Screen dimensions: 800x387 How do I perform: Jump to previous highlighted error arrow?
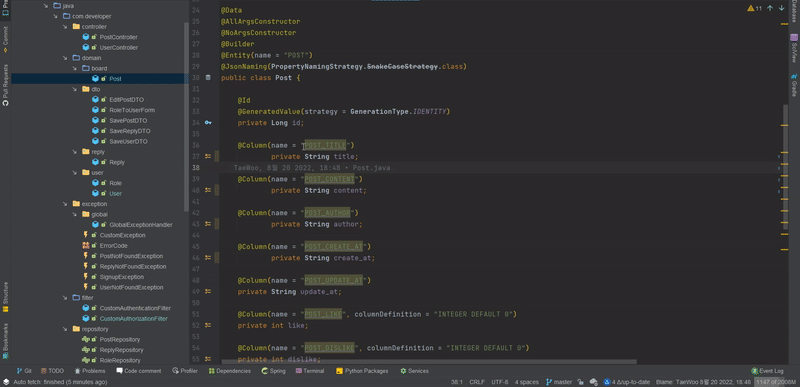pyautogui.click(x=770, y=8)
